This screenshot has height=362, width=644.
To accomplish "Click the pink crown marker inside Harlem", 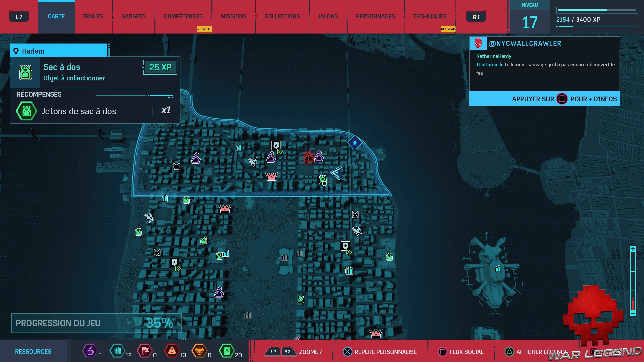I will (x=272, y=176).
